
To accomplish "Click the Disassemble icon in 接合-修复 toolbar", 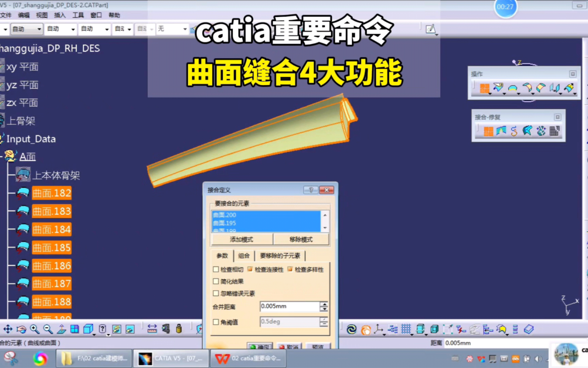I will pos(541,131).
